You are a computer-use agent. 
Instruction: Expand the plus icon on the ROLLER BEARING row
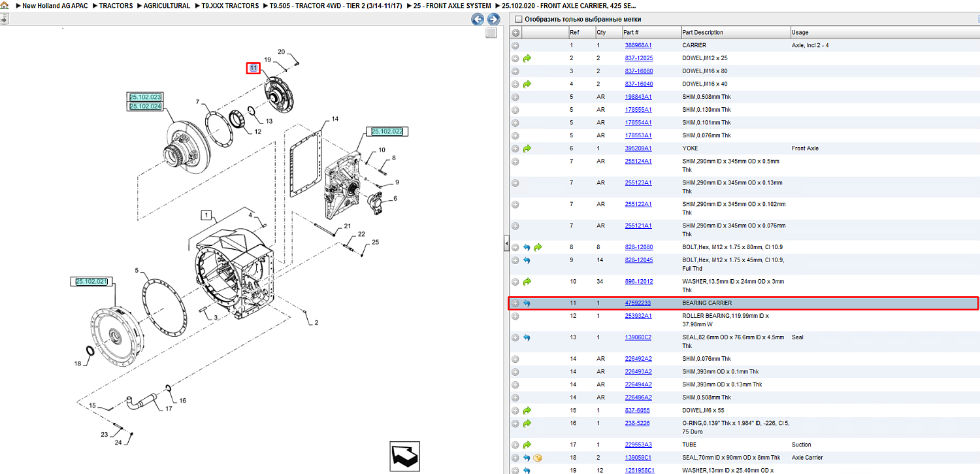(515, 316)
